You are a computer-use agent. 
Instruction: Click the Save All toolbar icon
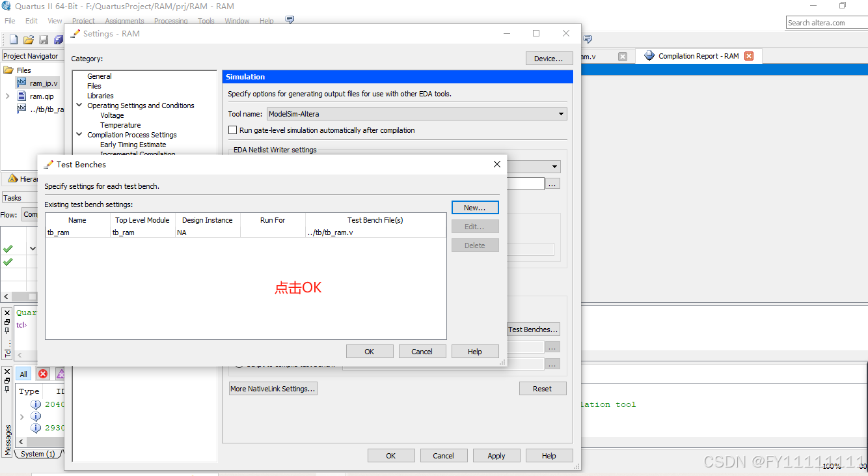click(x=58, y=40)
